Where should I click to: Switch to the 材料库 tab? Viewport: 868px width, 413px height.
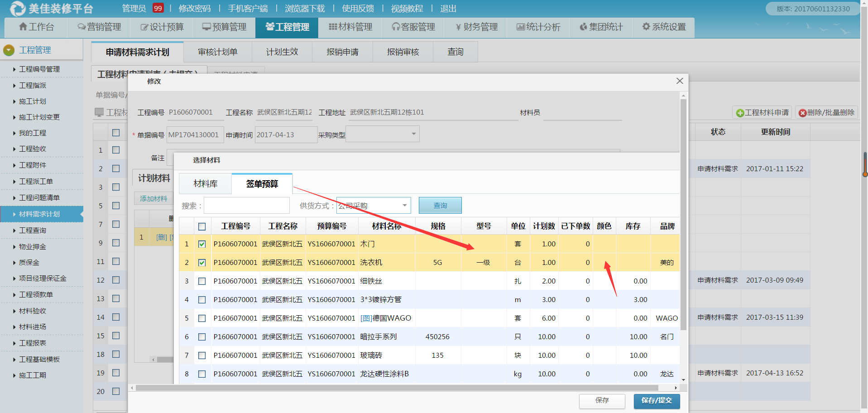click(206, 184)
